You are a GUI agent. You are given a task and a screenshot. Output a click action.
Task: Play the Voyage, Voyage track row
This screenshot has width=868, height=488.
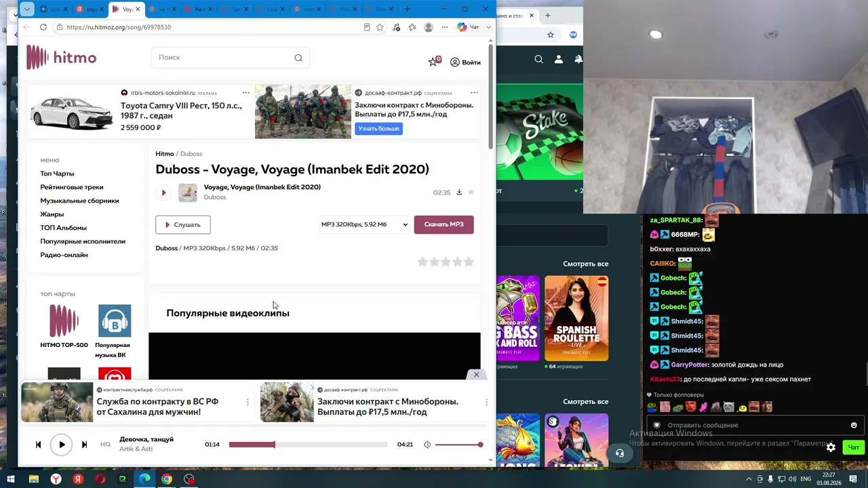pyautogui.click(x=163, y=192)
